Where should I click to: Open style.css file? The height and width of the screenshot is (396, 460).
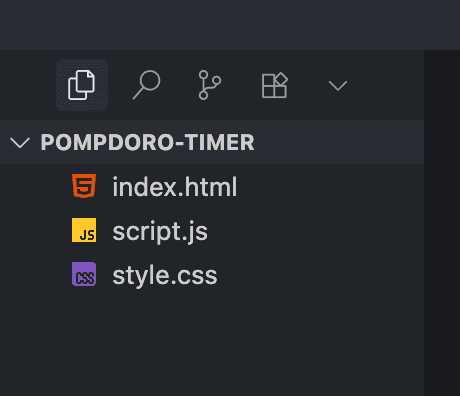click(212, 275)
